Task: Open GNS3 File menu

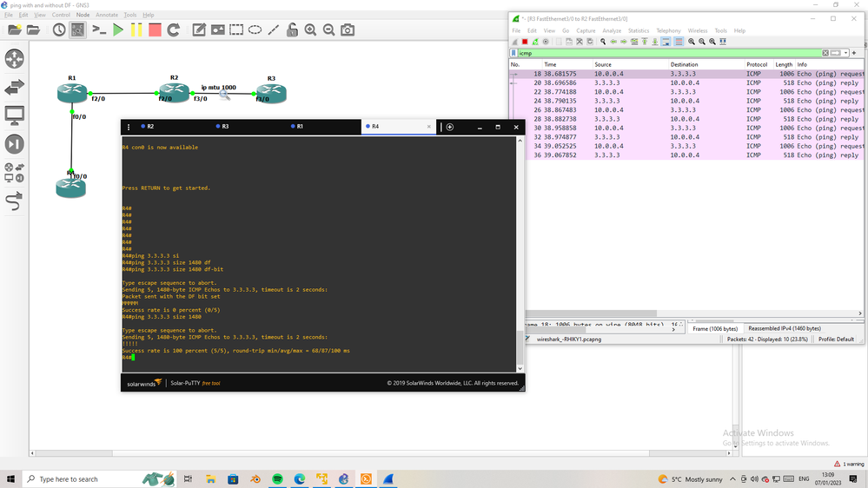Action: [9, 15]
